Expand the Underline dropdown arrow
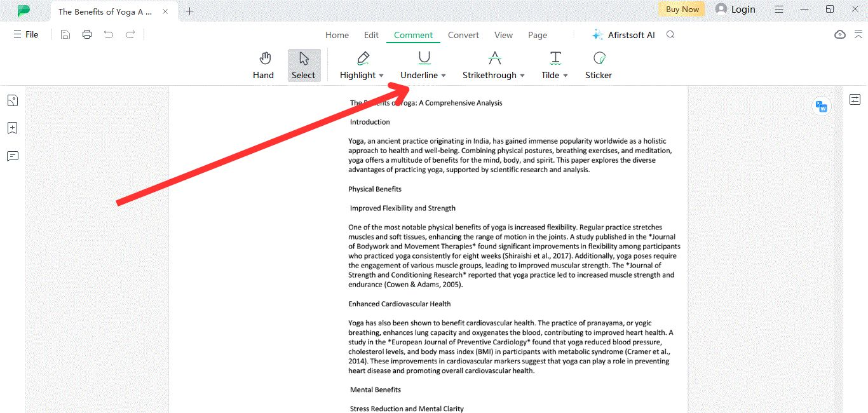The height and width of the screenshot is (413, 868). [x=444, y=76]
